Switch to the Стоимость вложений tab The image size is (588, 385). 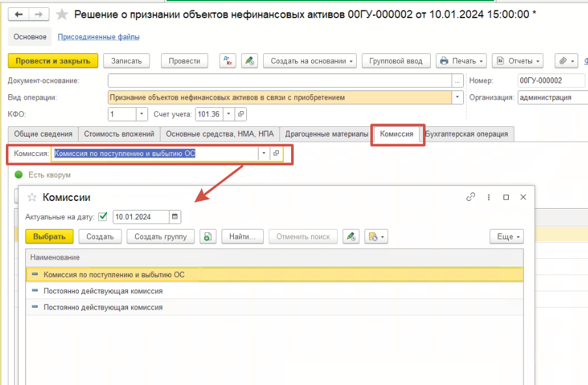[x=119, y=134]
